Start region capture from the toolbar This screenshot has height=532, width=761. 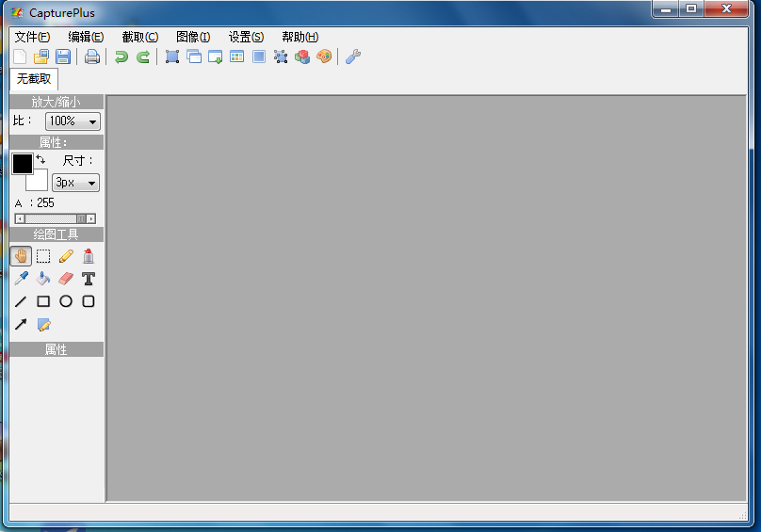[172, 56]
